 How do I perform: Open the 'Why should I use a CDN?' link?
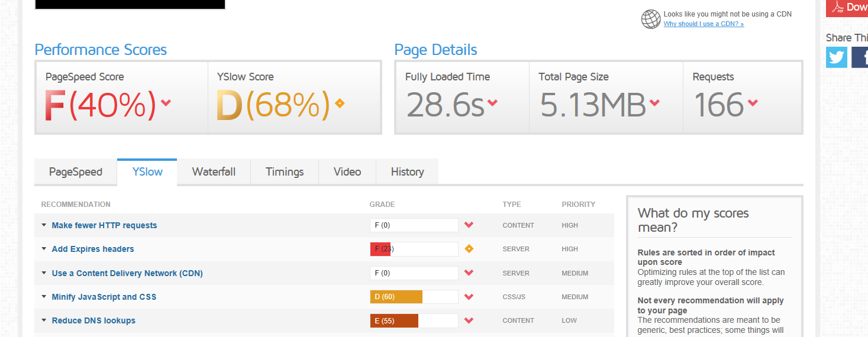(704, 24)
